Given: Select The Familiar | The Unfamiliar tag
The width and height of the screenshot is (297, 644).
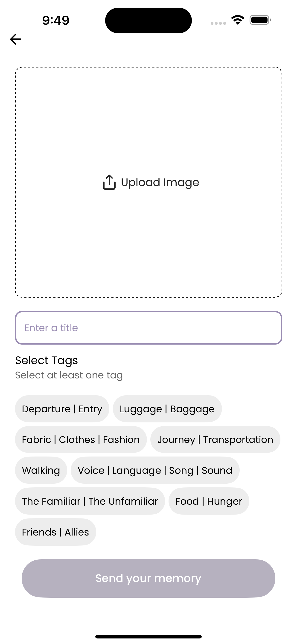Looking at the screenshot, I should pyautogui.click(x=90, y=501).
